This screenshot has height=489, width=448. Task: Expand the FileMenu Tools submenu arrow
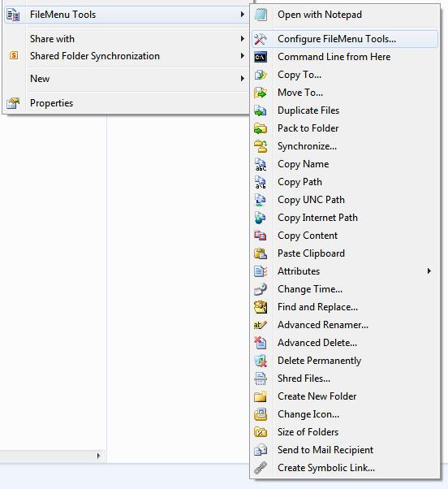(x=243, y=15)
